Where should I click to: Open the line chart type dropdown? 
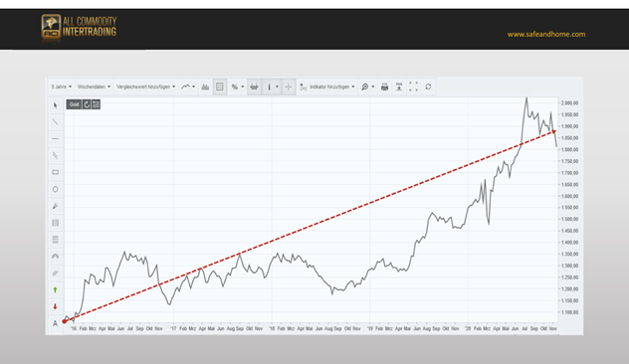(x=188, y=87)
